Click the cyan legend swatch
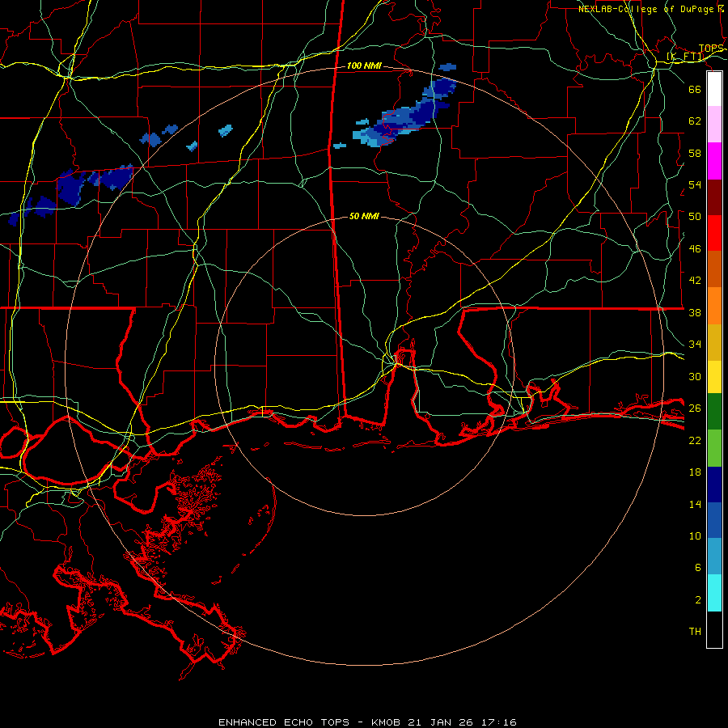The width and height of the screenshot is (728, 728). tap(714, 593)
